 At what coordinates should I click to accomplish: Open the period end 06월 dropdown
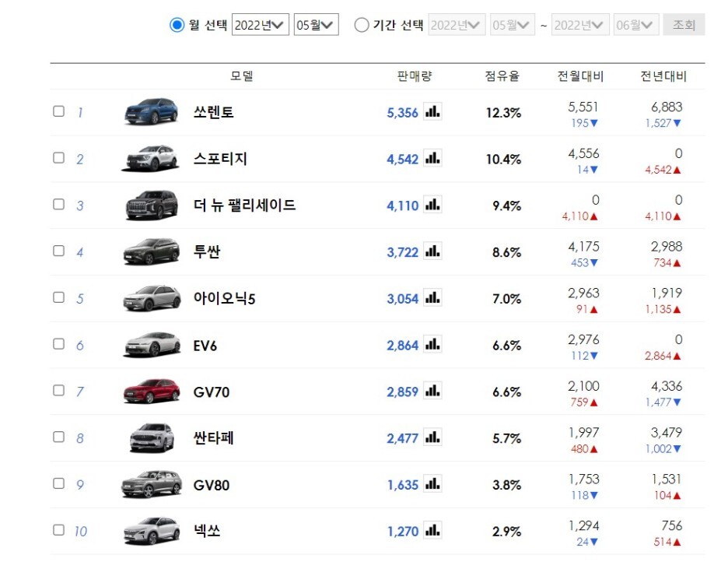(x=636, y=25)
